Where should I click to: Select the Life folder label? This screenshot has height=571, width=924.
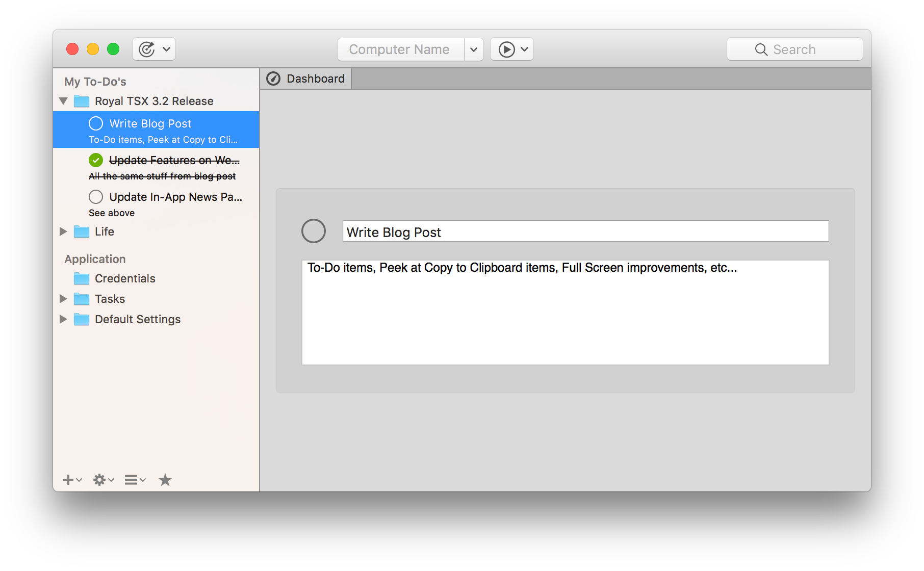coord(105,231)
